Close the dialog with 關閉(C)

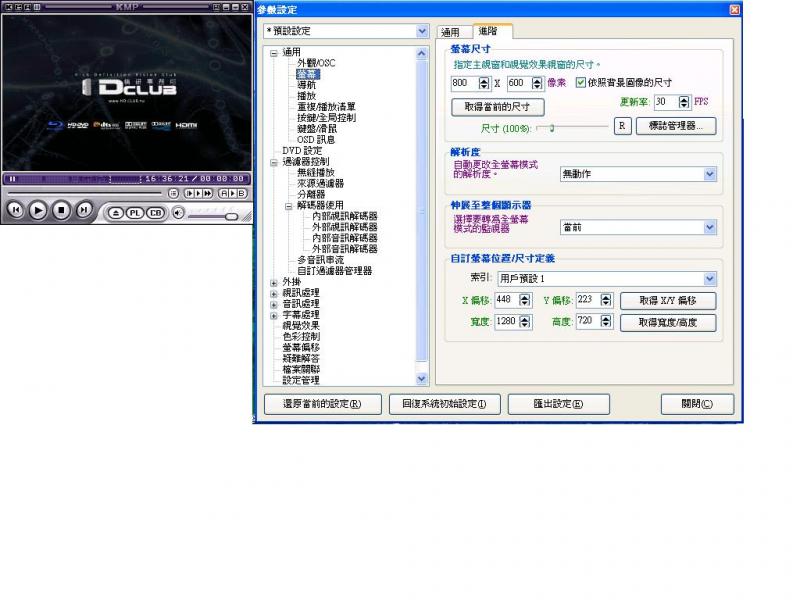tap(697, 404)
